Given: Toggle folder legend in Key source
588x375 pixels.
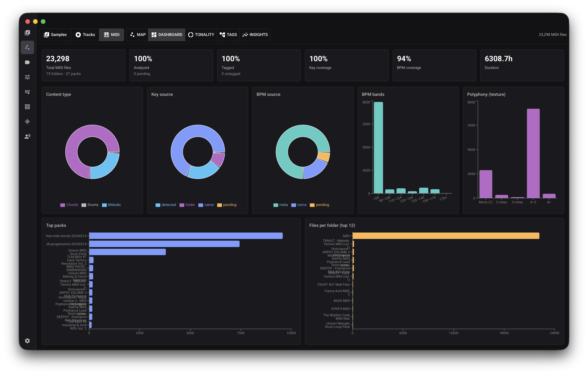Looking at the screenshot, I should [187, 205].
